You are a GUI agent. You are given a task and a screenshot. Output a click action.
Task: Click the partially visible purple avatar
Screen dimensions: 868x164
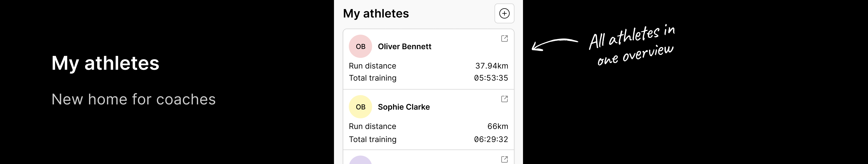click(x=360, y=160)
